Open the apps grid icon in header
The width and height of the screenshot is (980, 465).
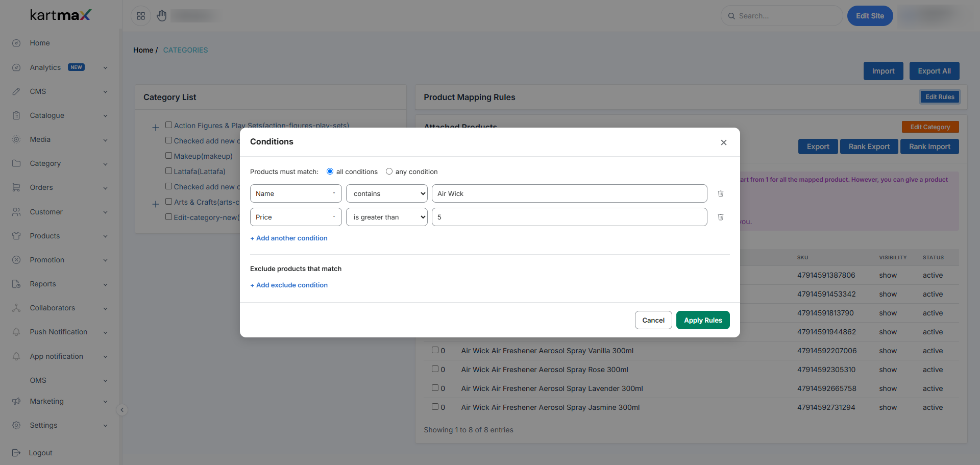(141, 16)
